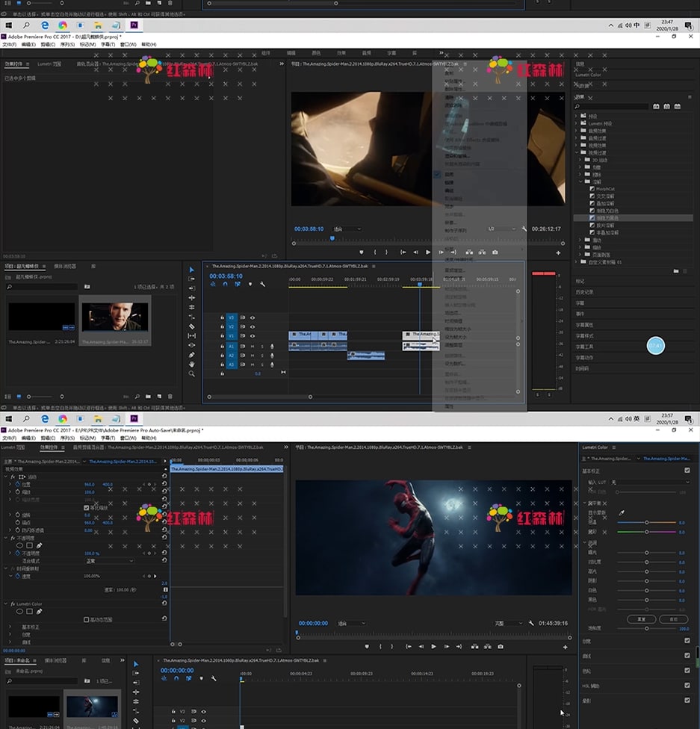Mute track A1 in upper timeline

click(x=253, y=347)
